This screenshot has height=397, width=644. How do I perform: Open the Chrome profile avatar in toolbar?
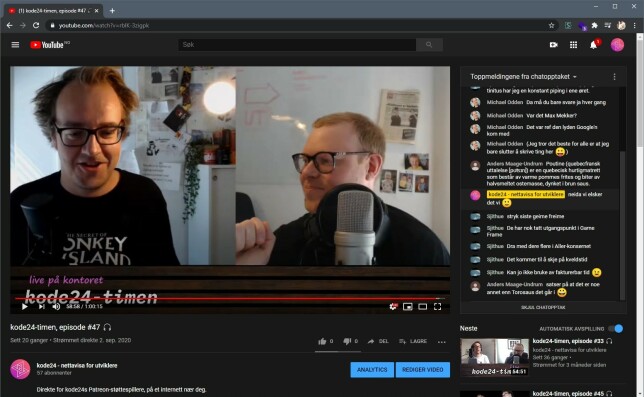tap(621, 25)
